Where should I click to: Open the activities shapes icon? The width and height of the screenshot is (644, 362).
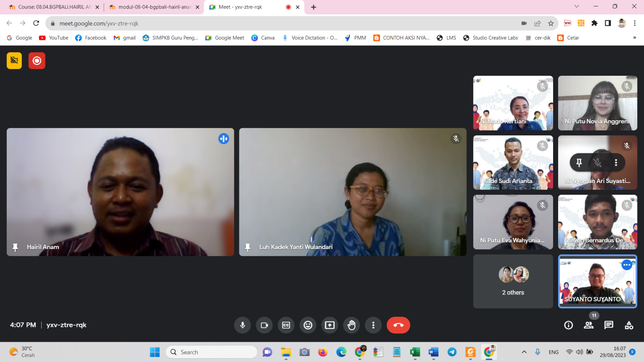coord(629,325)
